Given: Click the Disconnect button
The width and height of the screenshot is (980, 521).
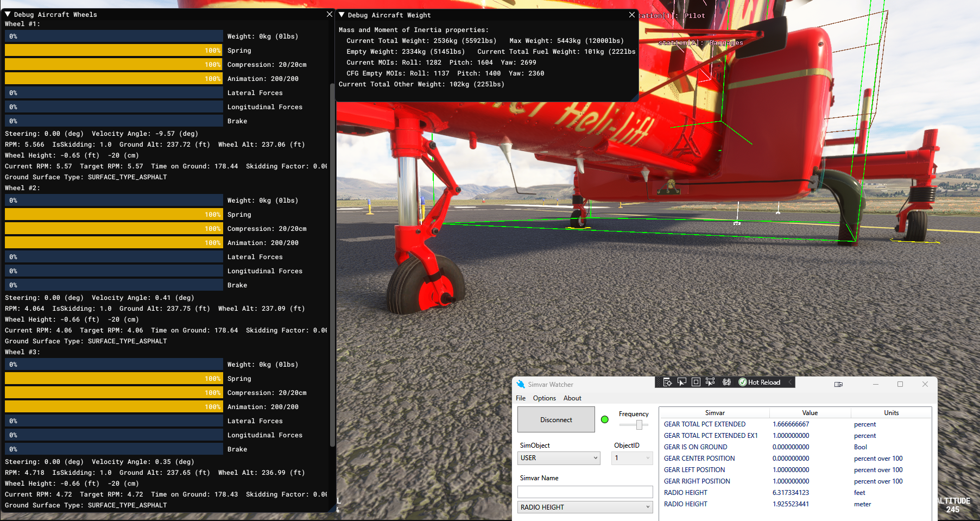Looking at the screenshot, I should coord(556,420).
